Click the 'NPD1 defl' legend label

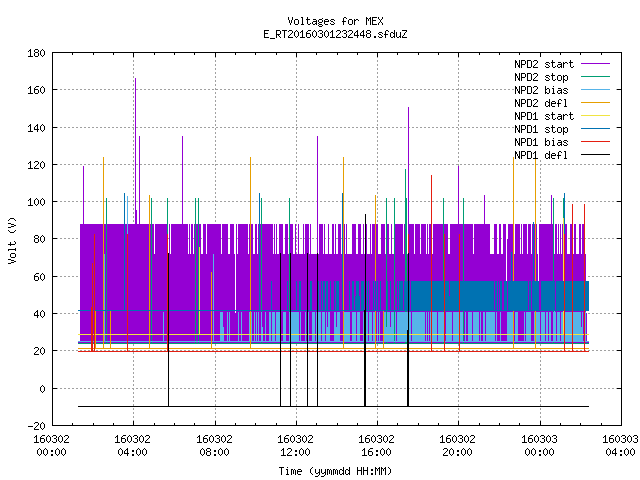point(541,155)
